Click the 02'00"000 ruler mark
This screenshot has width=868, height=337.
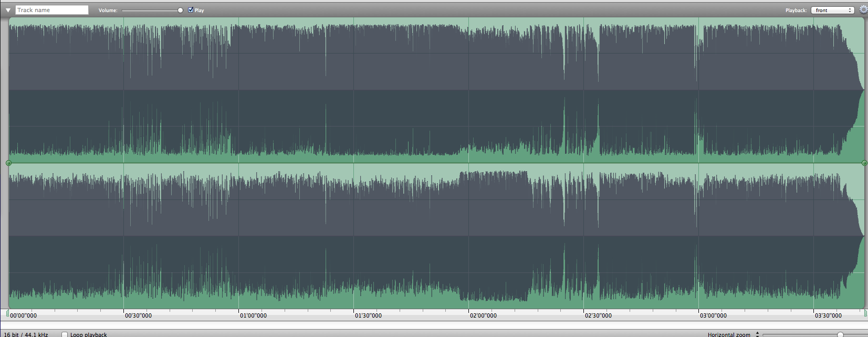[x=483, y=315]
